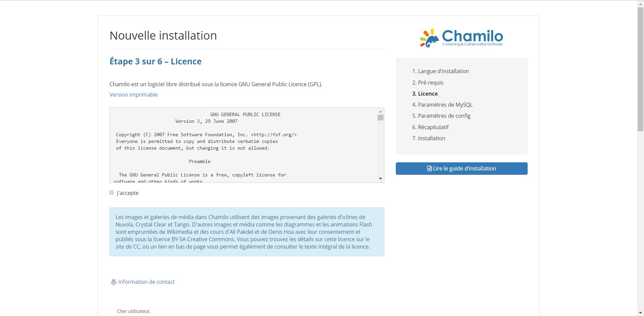This screenshot has height=316, width=644.
Task: Click the licence text scrollbar thumb
Action: click(x=380, y=117)
